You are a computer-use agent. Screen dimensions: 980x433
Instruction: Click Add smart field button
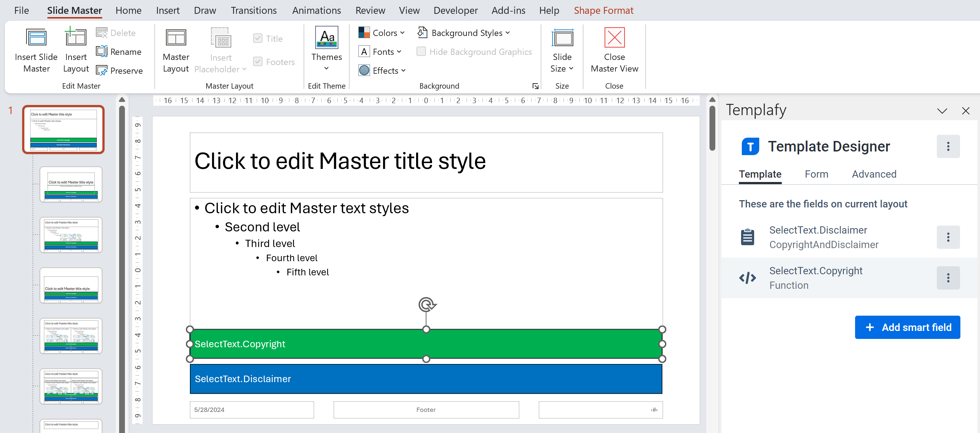[x=907, y=327]
